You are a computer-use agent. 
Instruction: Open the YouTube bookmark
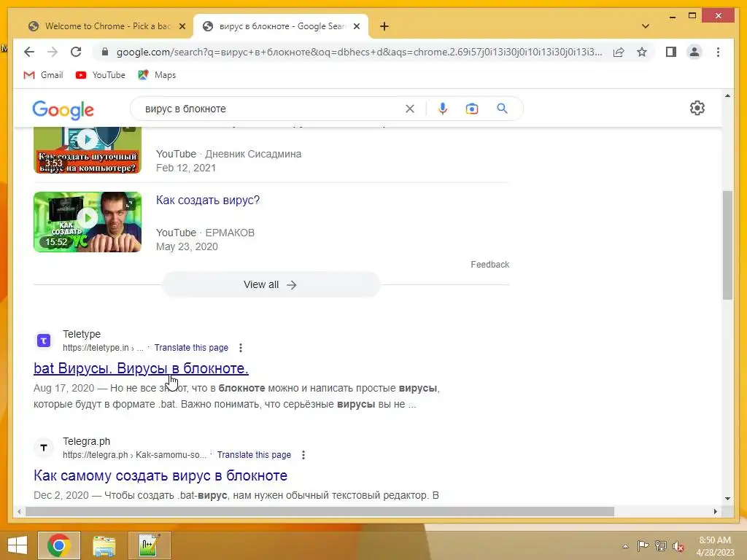click(101, 75)
